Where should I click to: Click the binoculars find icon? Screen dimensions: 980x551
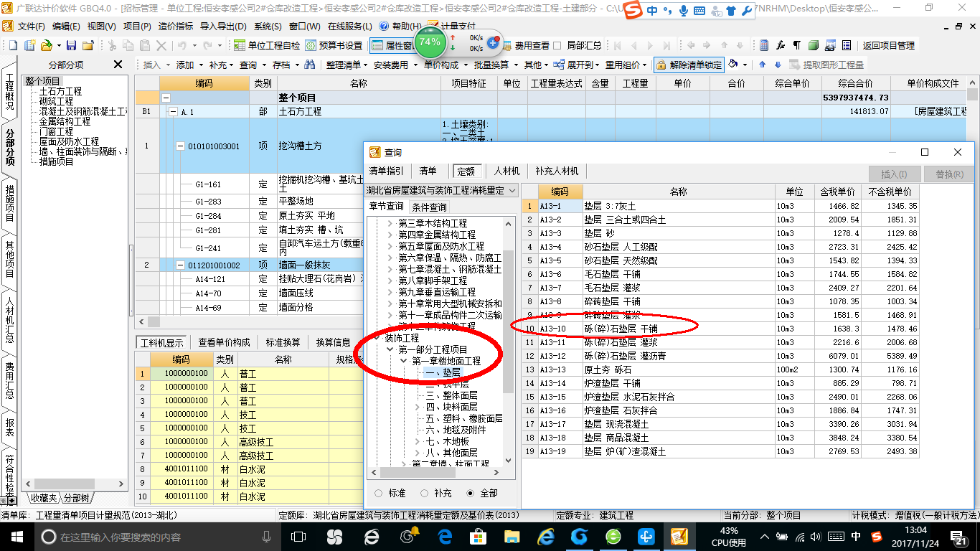(310, 65)
